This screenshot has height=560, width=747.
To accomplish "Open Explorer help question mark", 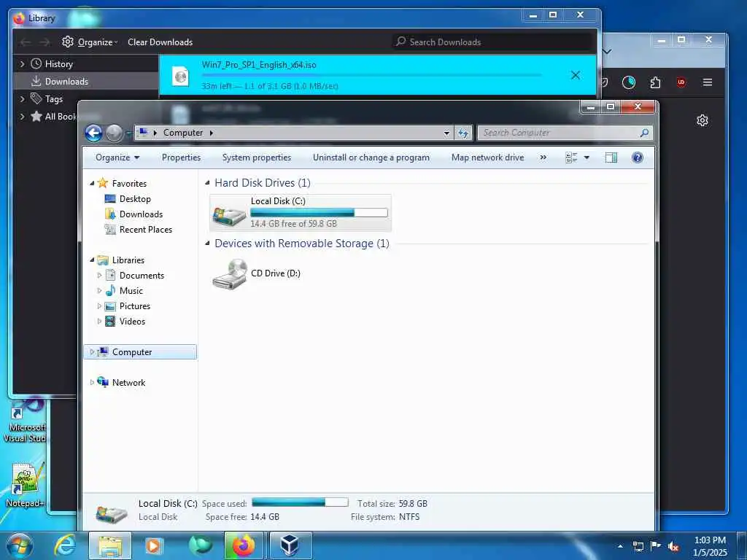I will (x=638, y=157).
